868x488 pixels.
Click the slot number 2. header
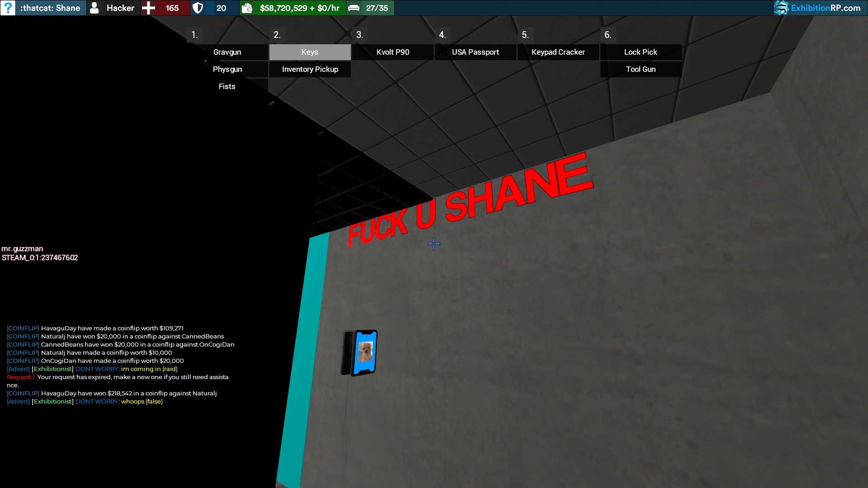277,35
